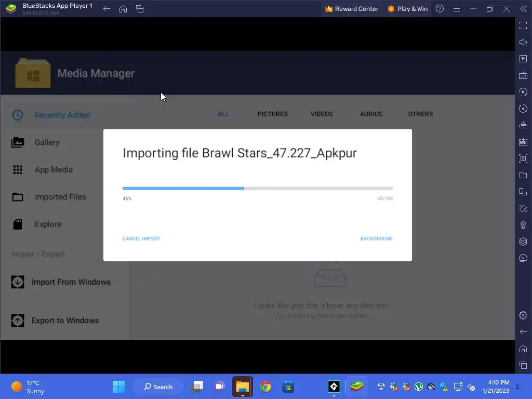The width and height of the screenshot is (532, 399).
Task: Open the Task View icon on the taskbar
Action: [197, 387]
